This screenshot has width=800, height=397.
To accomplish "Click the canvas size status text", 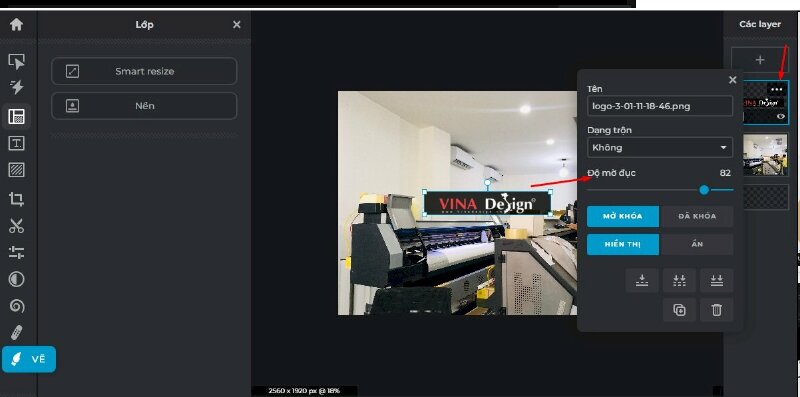I will coord(305,391).
